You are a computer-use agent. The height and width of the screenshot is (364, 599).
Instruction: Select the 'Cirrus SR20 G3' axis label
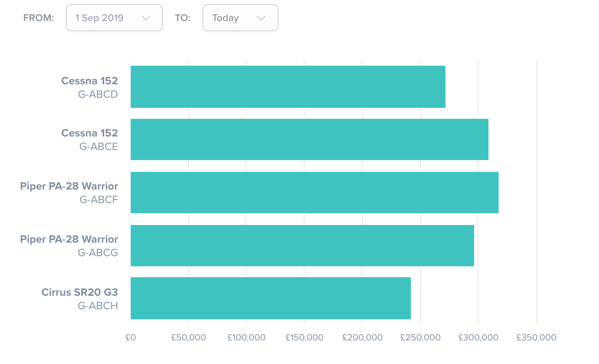[80, 292]
